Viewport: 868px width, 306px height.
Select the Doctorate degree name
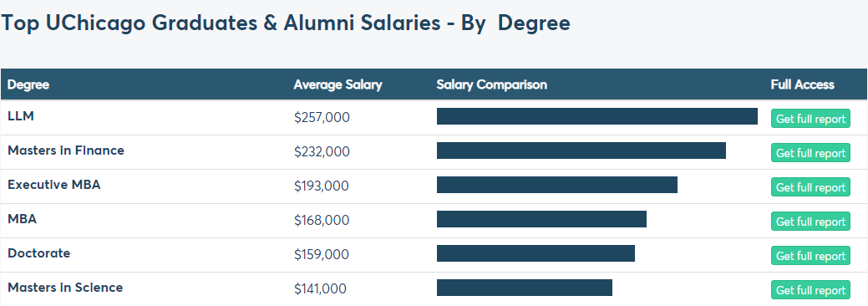point(38,253)
